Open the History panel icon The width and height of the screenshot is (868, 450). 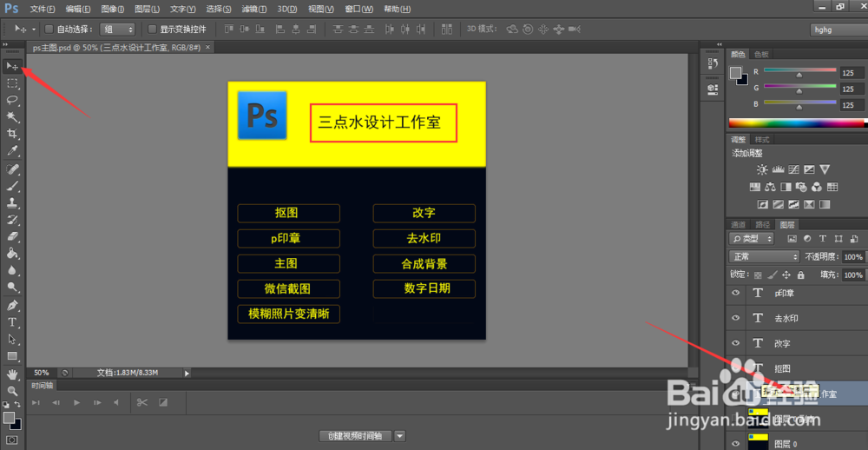[x=713, y=63]
